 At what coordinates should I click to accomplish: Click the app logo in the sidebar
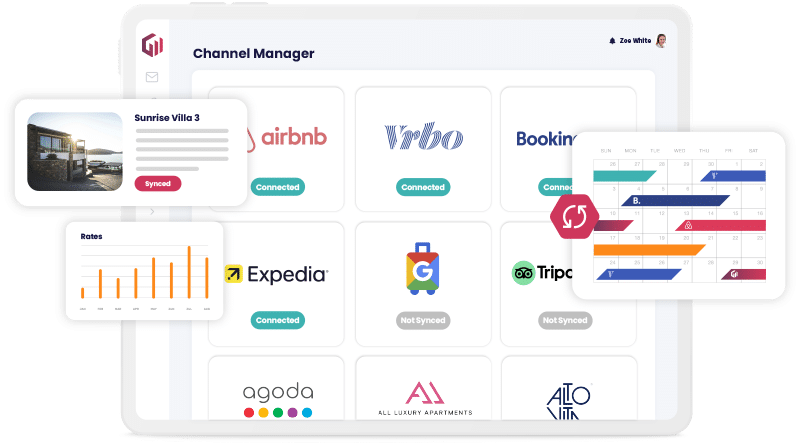click(x=152, y=46)
